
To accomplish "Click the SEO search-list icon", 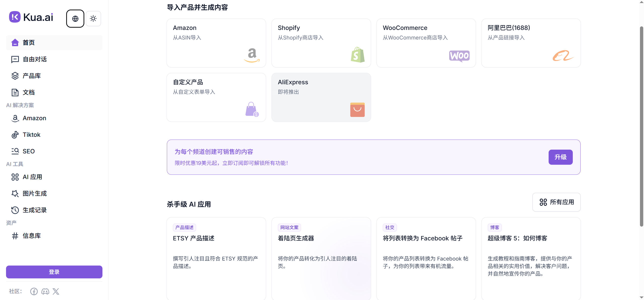I will tap(15, 151).
